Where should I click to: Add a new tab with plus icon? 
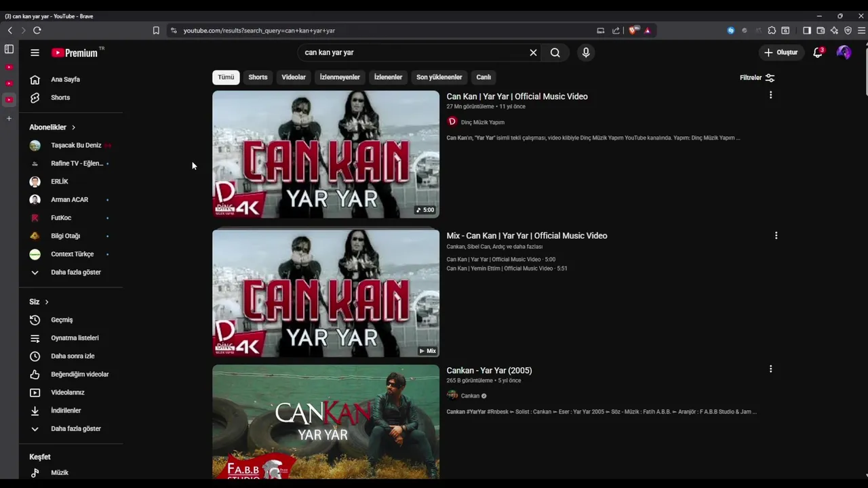pyautogui.click(x=9, y=119)
